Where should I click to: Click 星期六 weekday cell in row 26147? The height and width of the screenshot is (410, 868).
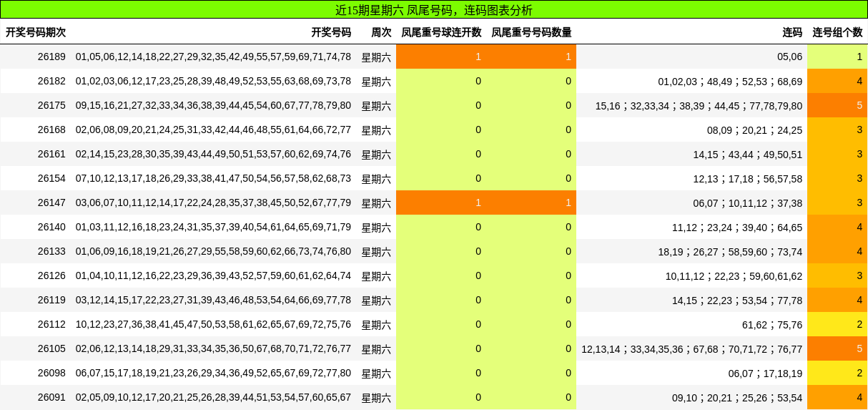pyautogui.click(x=376, y=203)
